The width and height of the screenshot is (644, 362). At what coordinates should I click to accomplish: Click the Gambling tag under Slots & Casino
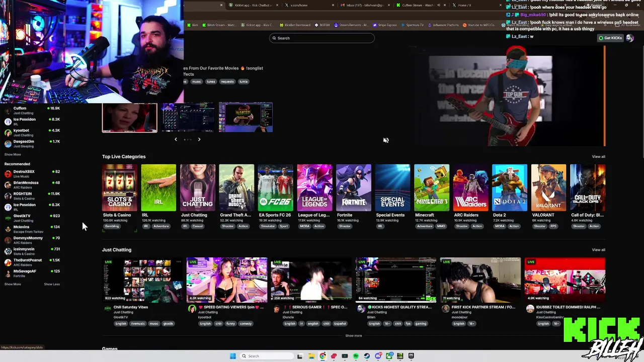112,226
